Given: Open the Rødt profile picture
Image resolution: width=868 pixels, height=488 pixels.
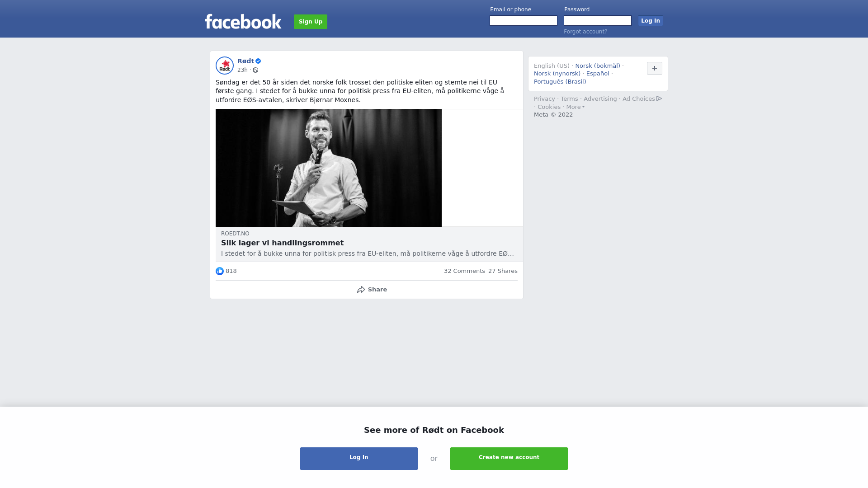Looking at the screenshot, I should [225, 66].
